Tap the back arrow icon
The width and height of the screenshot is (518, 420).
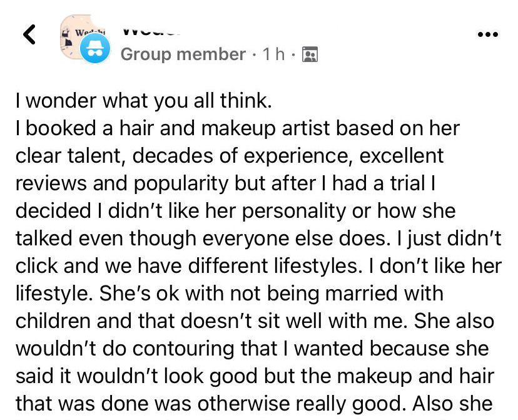click(29, 34)
